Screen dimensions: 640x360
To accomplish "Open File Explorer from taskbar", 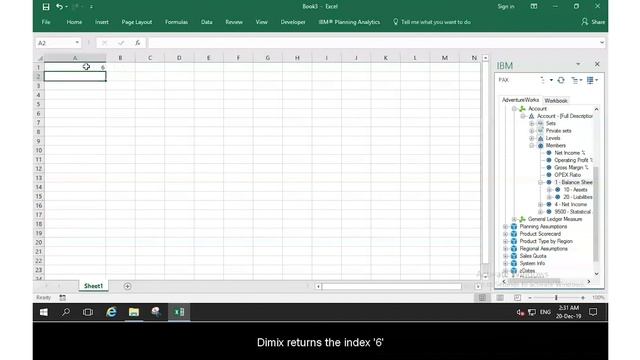I will (x=133, y=312).
